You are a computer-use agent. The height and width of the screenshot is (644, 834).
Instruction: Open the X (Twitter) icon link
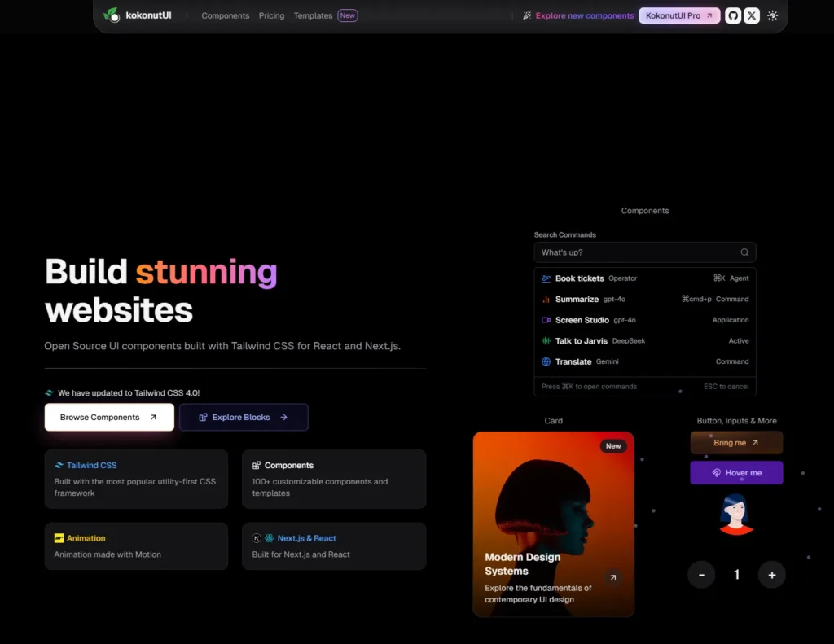[x=752, y=15]
